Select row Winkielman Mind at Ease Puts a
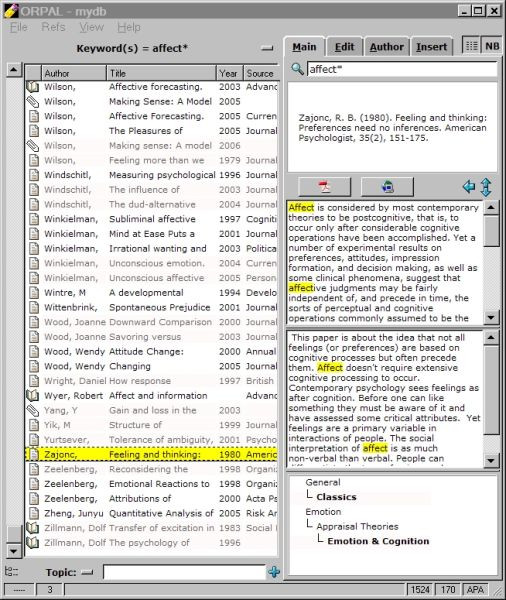 click(x=152, y=233)
